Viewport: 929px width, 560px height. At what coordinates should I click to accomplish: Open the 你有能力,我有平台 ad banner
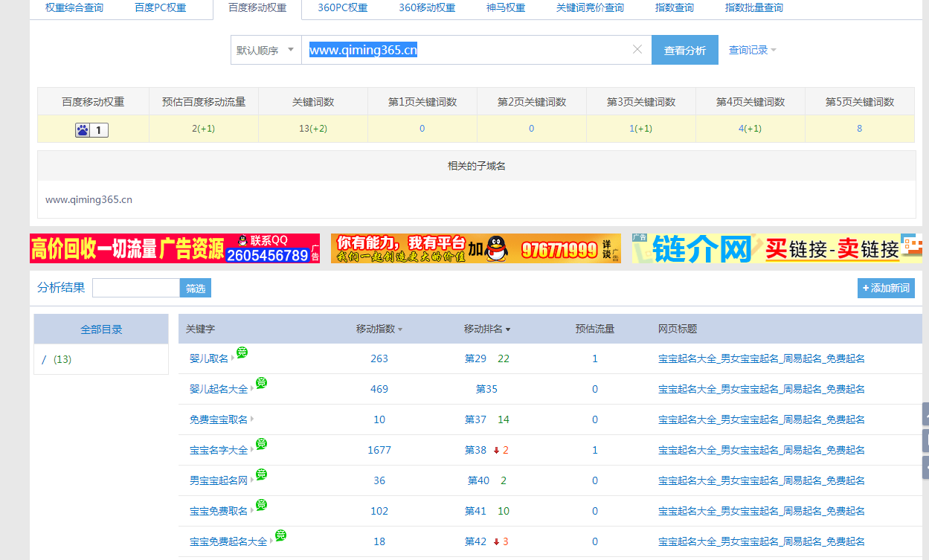click(x=476, y=248)
